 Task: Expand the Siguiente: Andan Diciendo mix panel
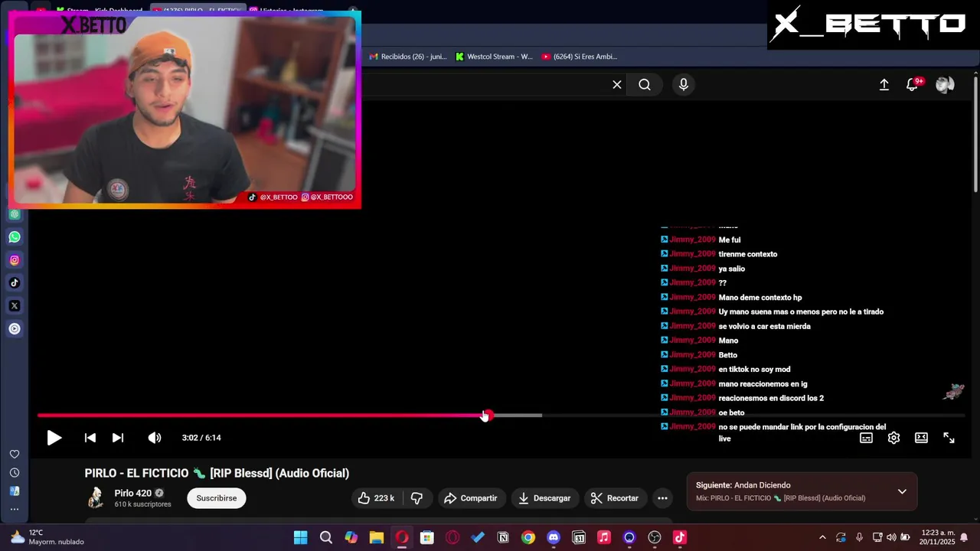(x=902, y=491)
